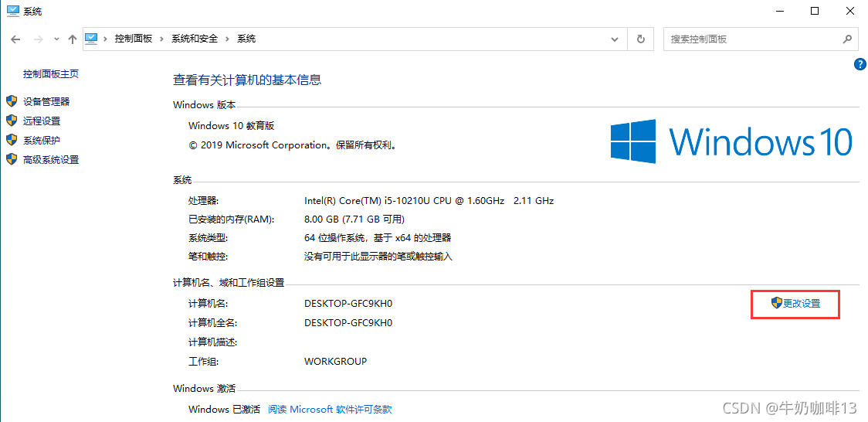Viewport: 868px width, 422px height.
Task: Close the 系统 window
Action: click(849, 11)
